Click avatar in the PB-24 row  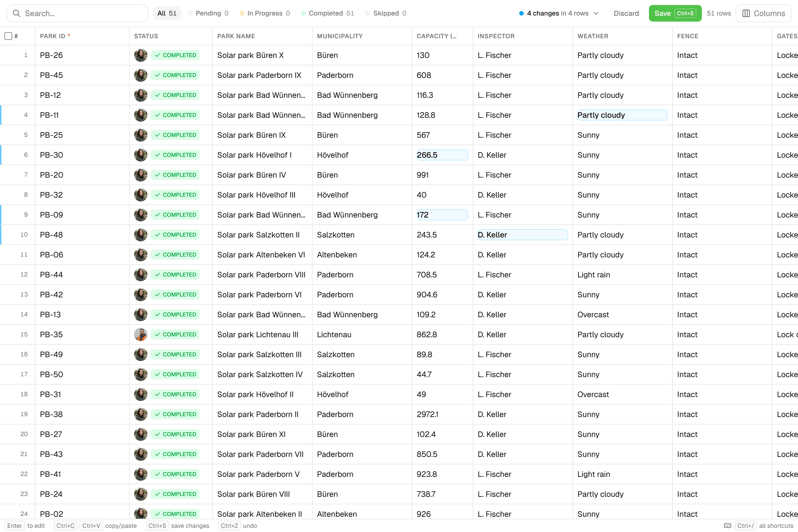click(140, 494)
